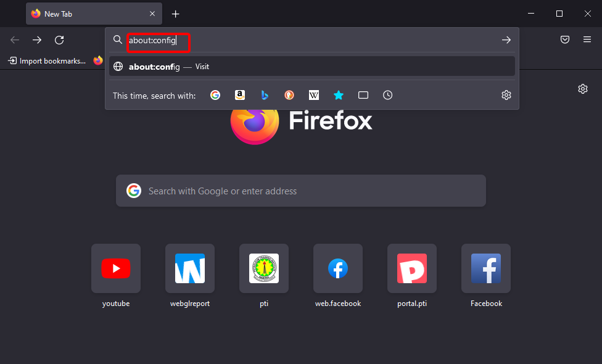
Task: Minimize the Firefox window
Action: (x=531, y=14)
